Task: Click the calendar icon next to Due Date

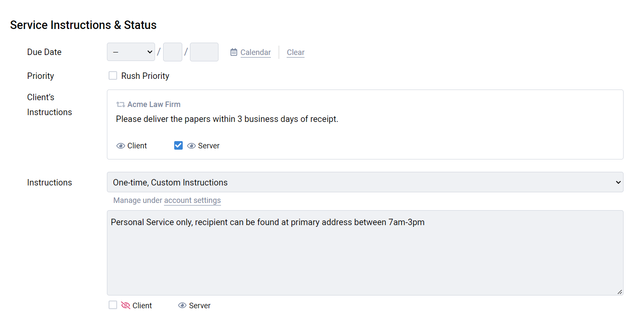Action: pos(234,52)
